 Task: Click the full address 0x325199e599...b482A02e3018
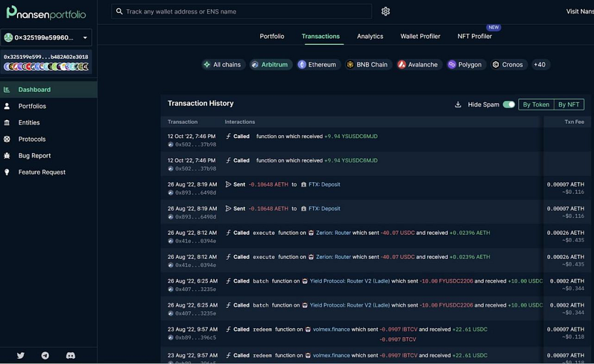click(46, 57)
